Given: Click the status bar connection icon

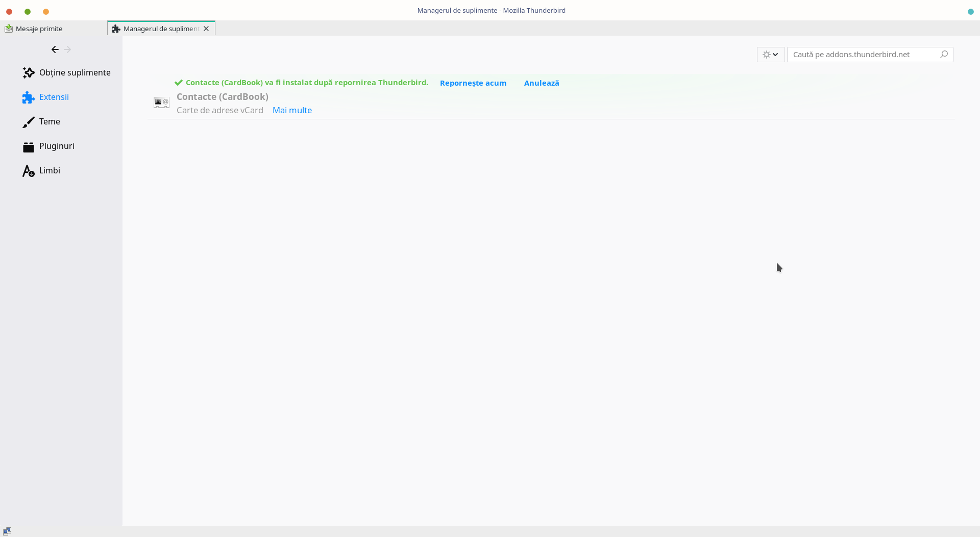Looking at the screenshot, I should [x=7, y=531].
